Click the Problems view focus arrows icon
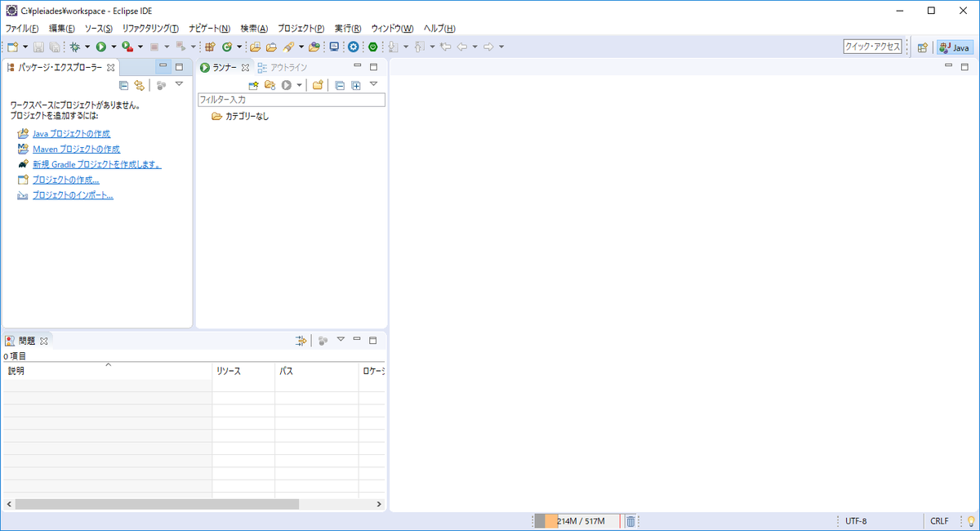 click(301, 340)
